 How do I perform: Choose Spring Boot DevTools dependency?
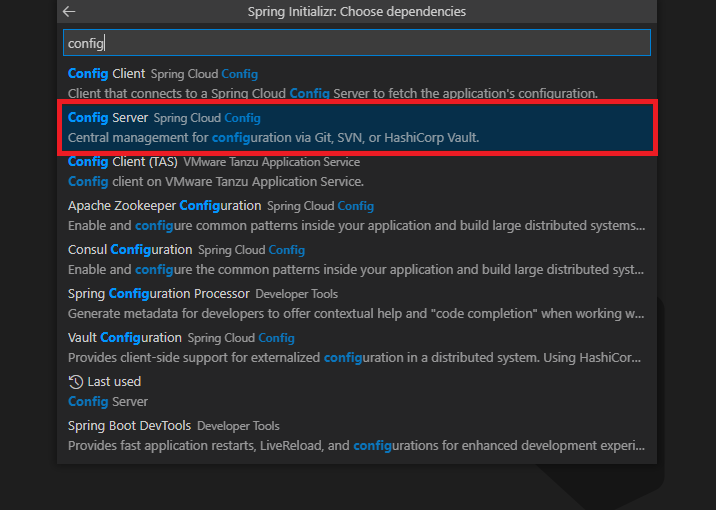tap(357, 436)
